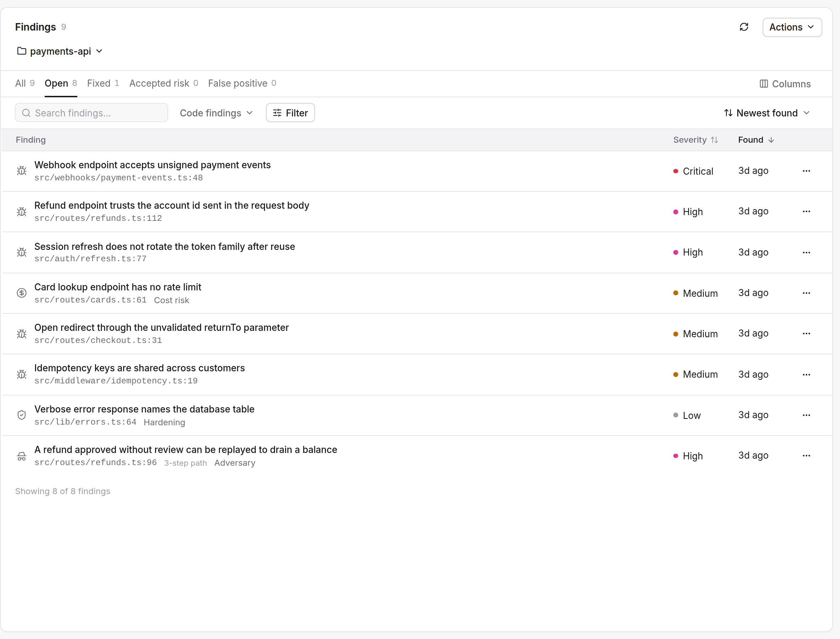Open more options for Idempotency keys row

coord(806,374)
